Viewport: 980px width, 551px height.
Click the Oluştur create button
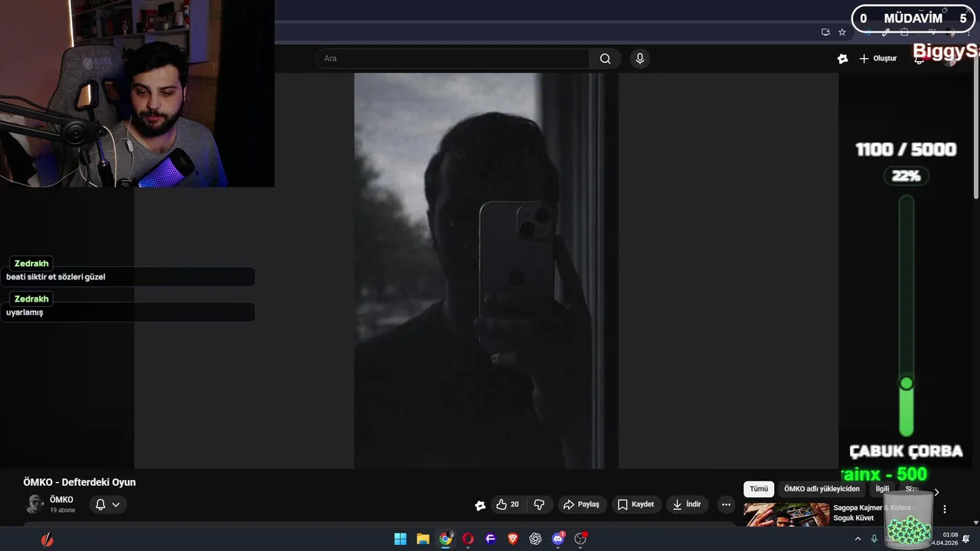878,59
